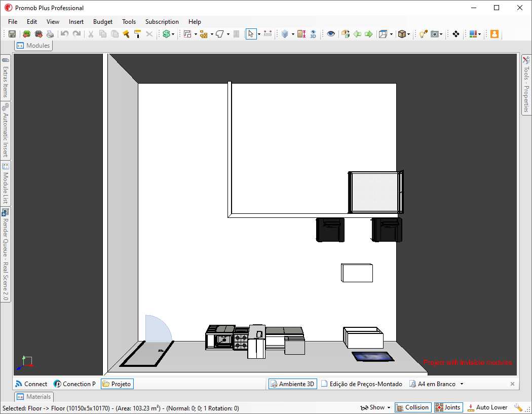Open the Budget menu
532x414 pixels.
click(x=103, y=22)
